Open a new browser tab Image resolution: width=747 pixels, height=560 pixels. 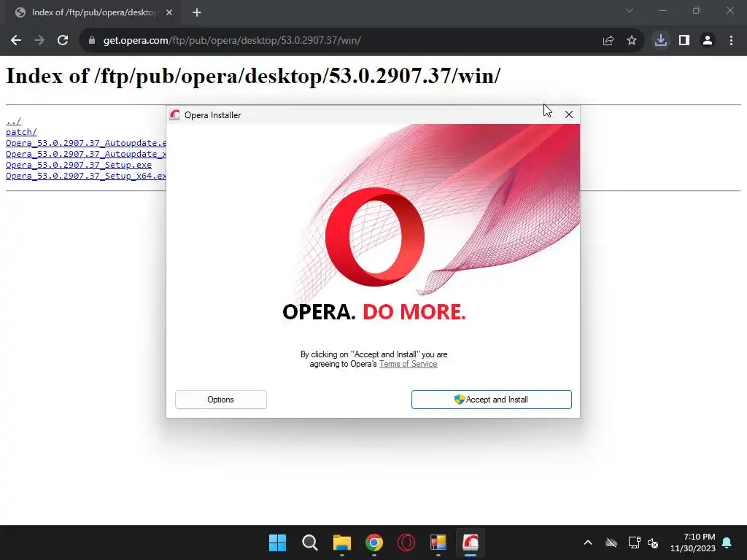(197, 13)
